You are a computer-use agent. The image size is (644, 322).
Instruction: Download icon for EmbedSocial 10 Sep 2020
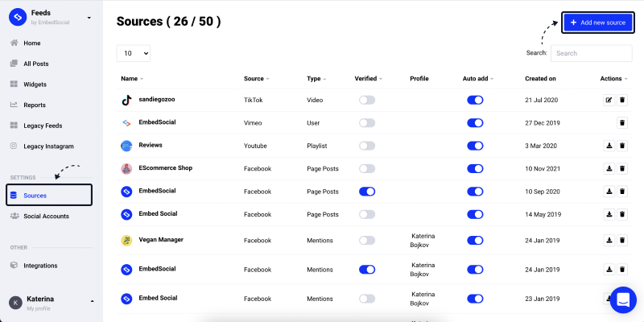pos(609,192)
